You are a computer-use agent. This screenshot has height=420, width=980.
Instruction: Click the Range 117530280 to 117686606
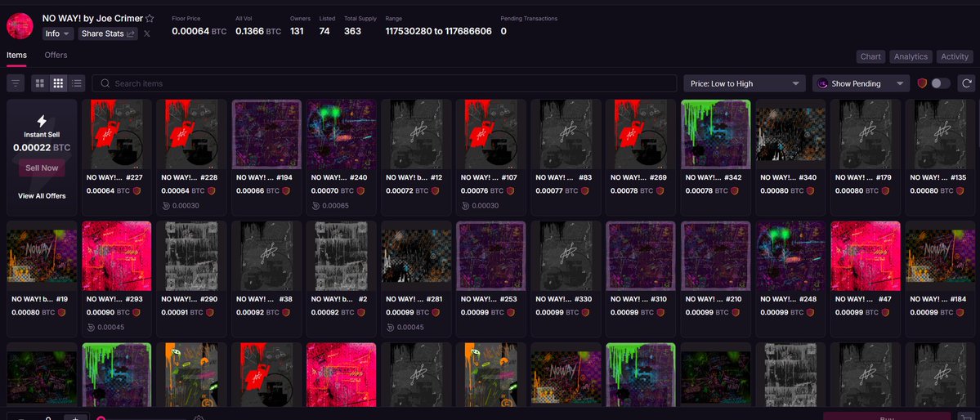pos(439,31)
